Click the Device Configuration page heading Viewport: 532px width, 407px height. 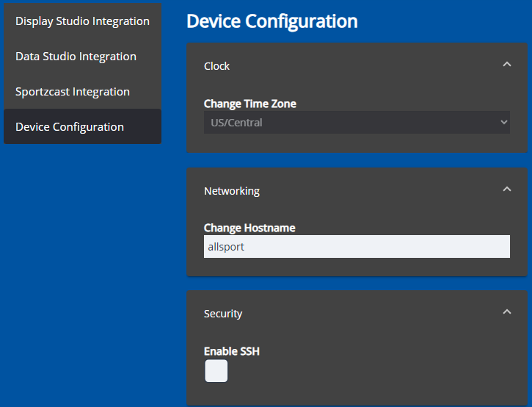272,21
